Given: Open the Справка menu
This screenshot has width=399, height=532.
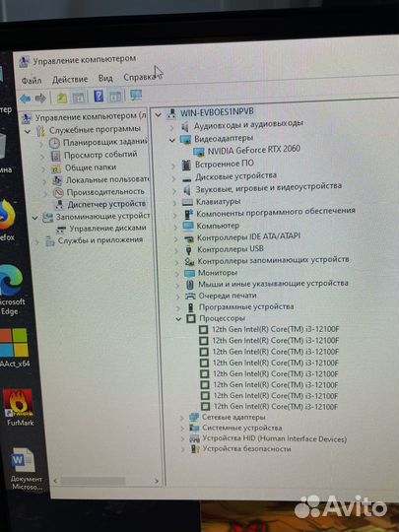Looking at the screenshot, I should coord(139,78).
